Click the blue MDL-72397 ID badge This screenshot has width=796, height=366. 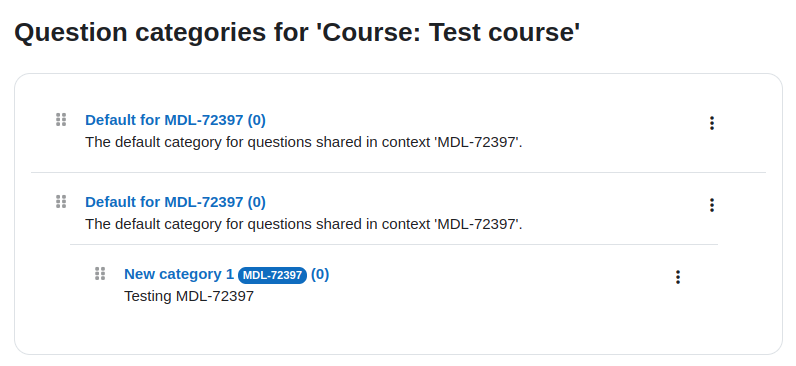273,275
